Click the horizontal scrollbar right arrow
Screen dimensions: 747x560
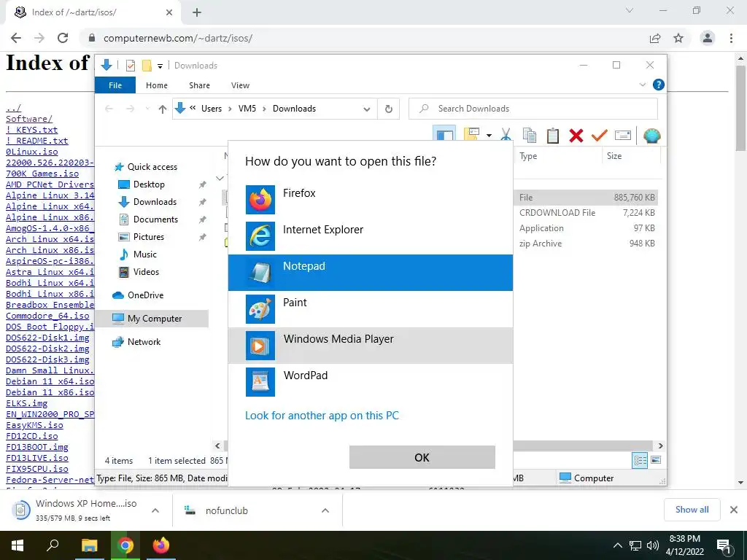(661, 446)
